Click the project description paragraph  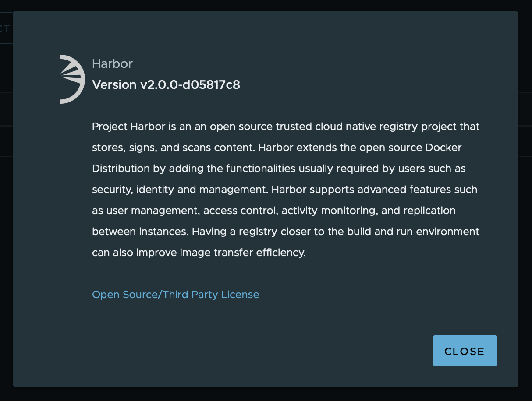click(285, 189)
